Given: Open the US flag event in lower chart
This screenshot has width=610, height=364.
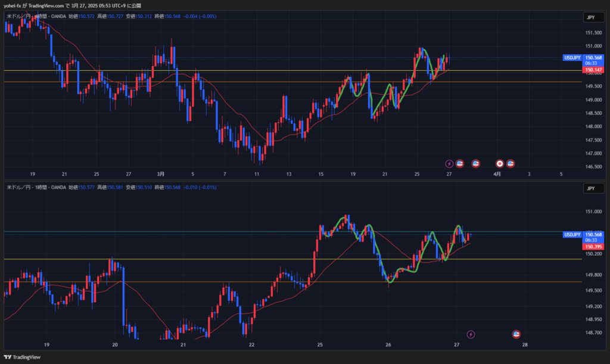Looking at the screenshot, I should (516, 334).
